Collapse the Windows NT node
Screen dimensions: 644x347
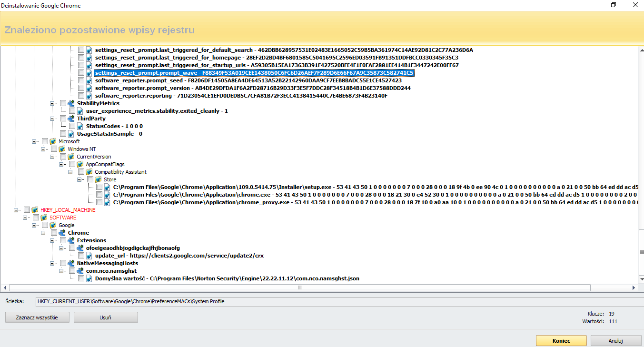coord(43,149)
